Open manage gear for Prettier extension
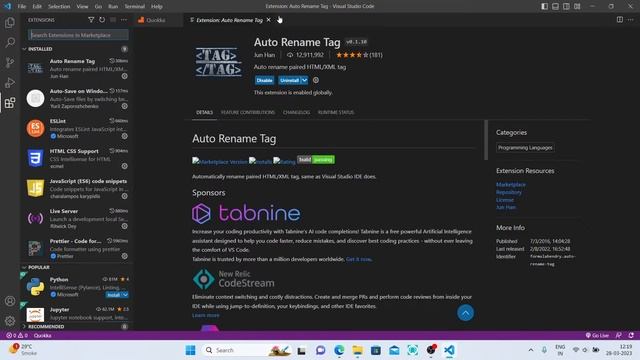 124,256
